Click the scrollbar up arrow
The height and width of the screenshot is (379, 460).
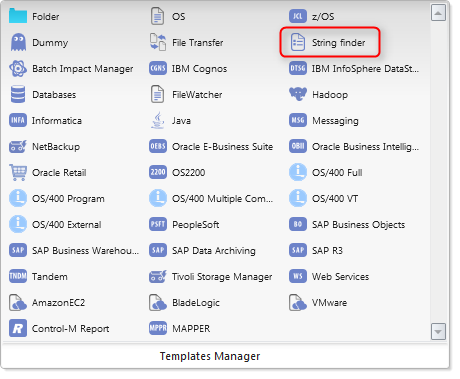tap(438, 13)
